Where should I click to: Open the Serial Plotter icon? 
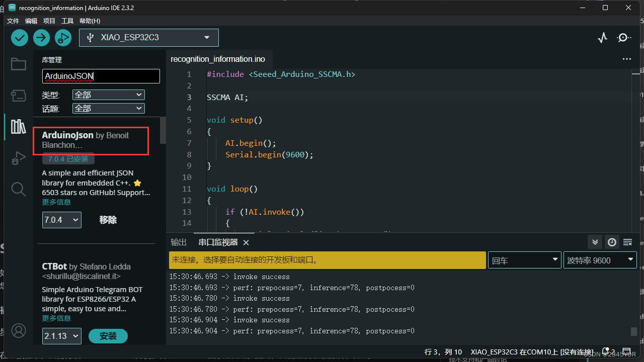point(603,38)
